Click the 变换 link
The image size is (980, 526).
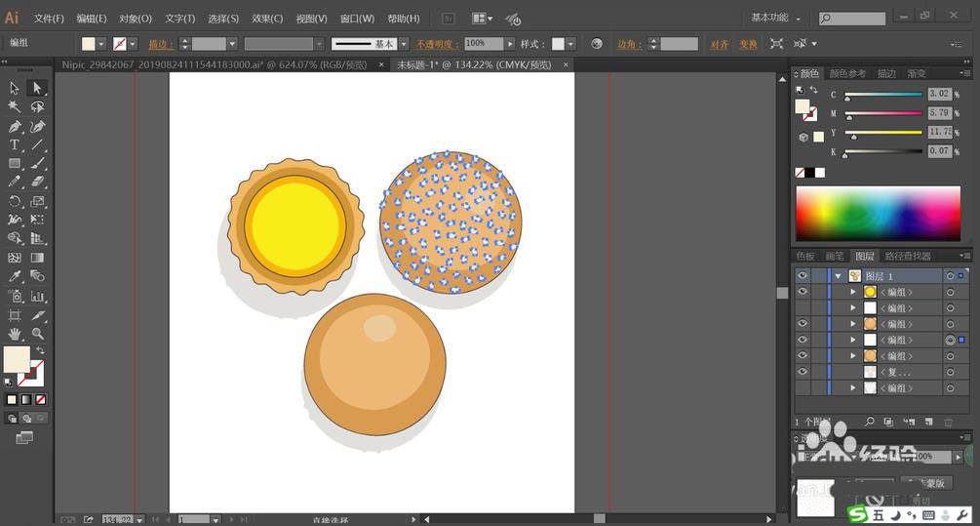748,45
